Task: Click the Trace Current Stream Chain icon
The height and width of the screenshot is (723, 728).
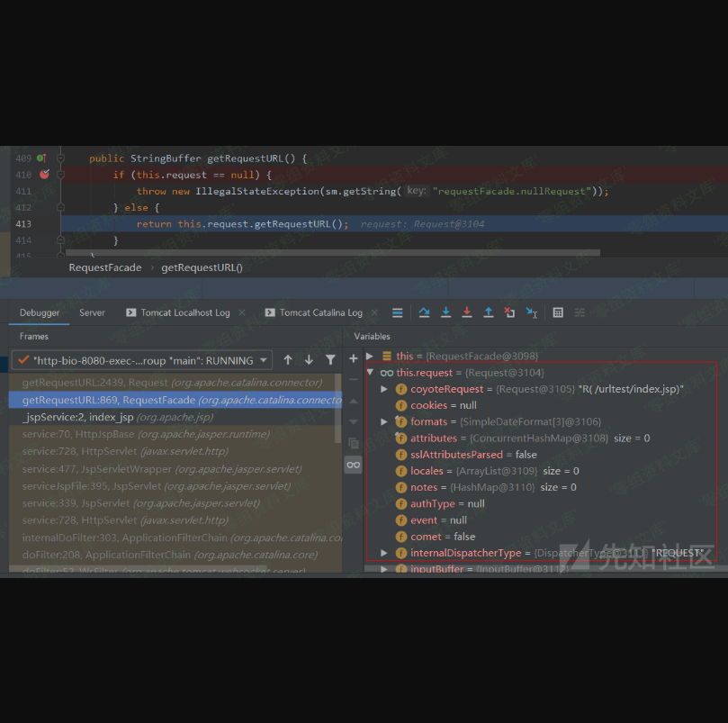Action: tap(580, 312)
